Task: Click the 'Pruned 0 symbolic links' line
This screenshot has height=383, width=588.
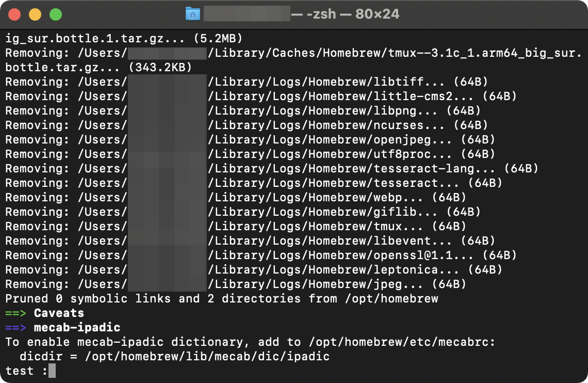Action: 222,298
